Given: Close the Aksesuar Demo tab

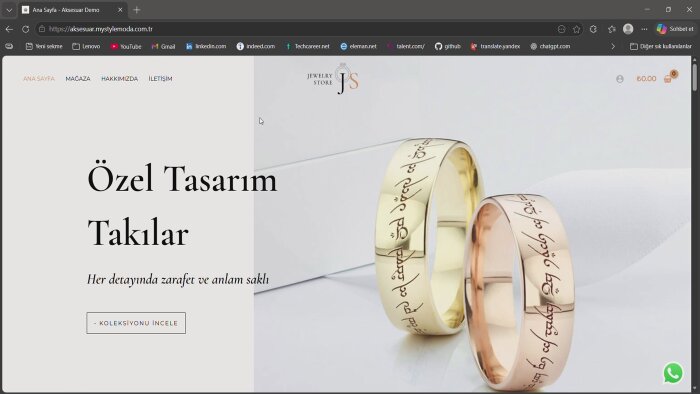Looking at the screenshot, I should pyautogui.click(x=120, y=10).
